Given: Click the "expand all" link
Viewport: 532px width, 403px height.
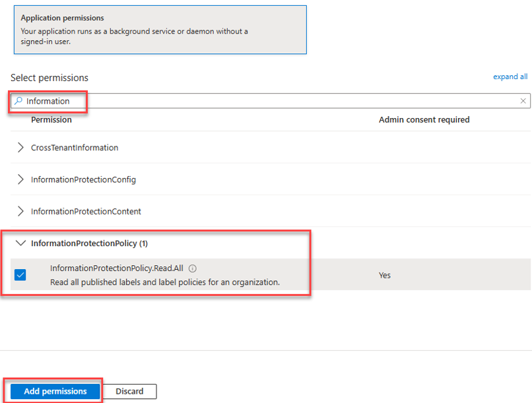Looking at the screenshot, I should coord(510,77).
